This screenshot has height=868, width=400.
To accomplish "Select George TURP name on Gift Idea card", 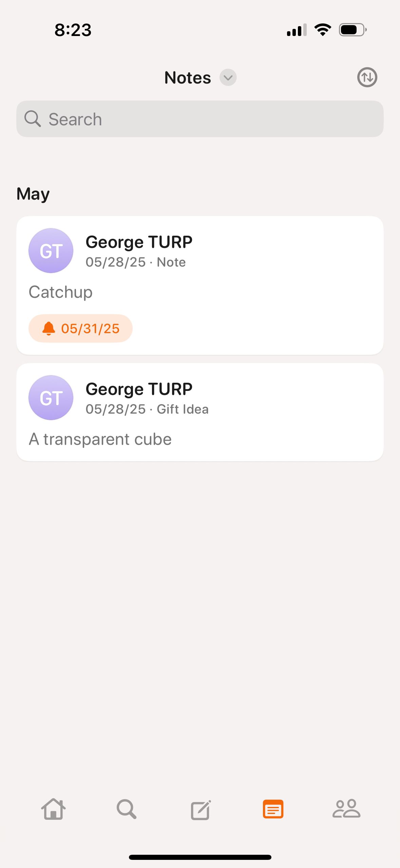I will [x=139, y=389].
